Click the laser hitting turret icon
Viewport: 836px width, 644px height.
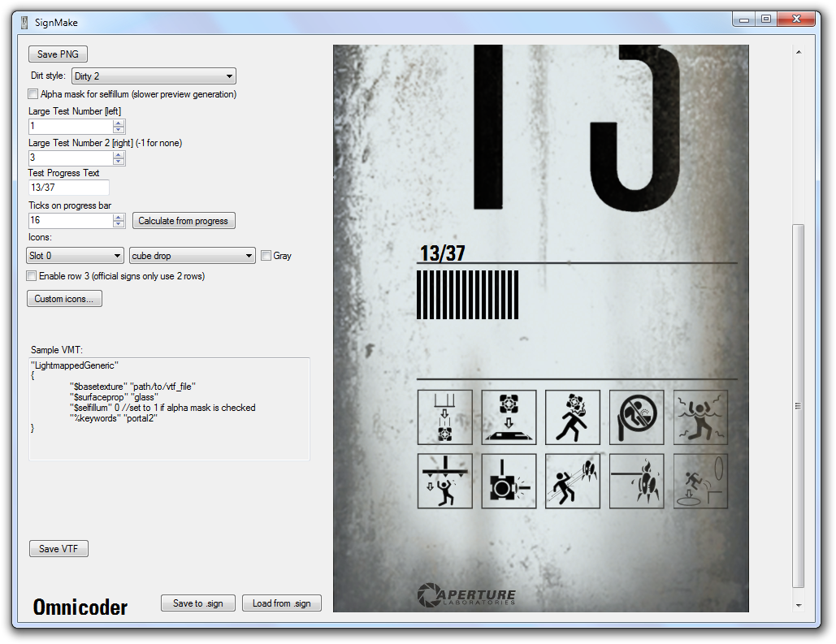[637, 481]
